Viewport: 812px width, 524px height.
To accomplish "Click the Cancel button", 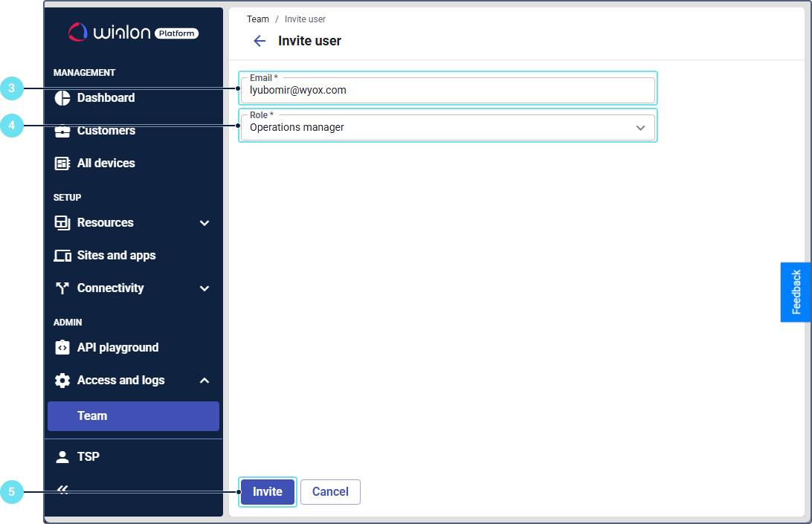I will tap(330, 492).
